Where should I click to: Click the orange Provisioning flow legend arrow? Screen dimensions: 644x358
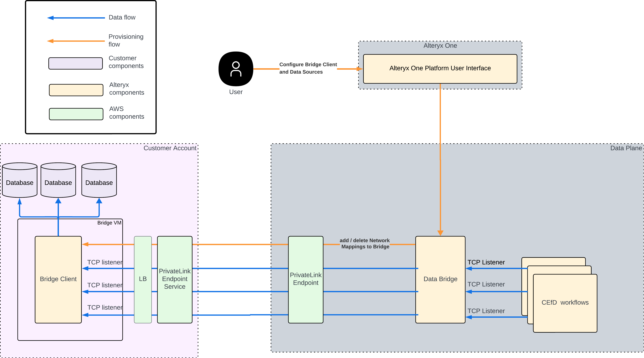(x=76, y=41)
